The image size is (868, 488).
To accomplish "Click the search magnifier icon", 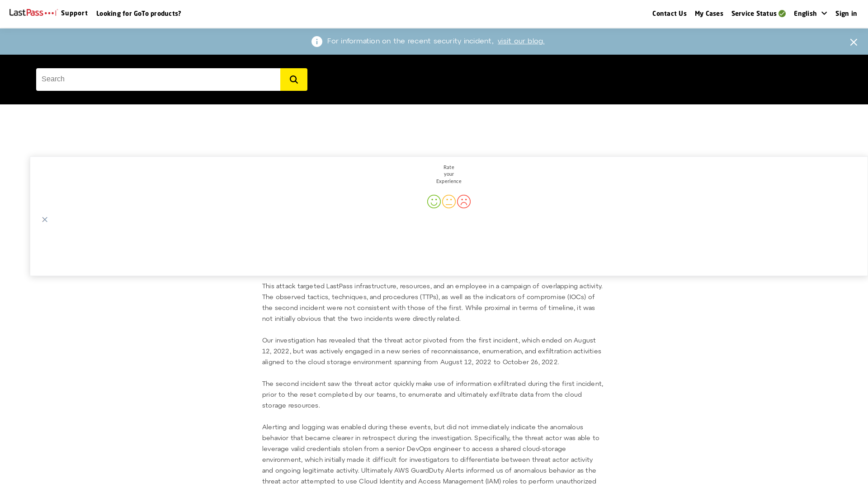I will [x=293, y=79].
